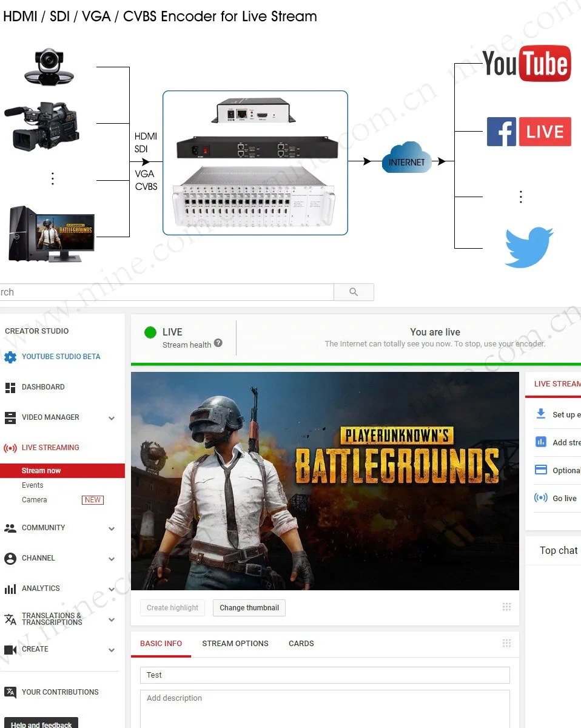The height and width of the screenshot is (728, 581).
Task: Click the Stream health label
Action: click(x=187, y=345)
